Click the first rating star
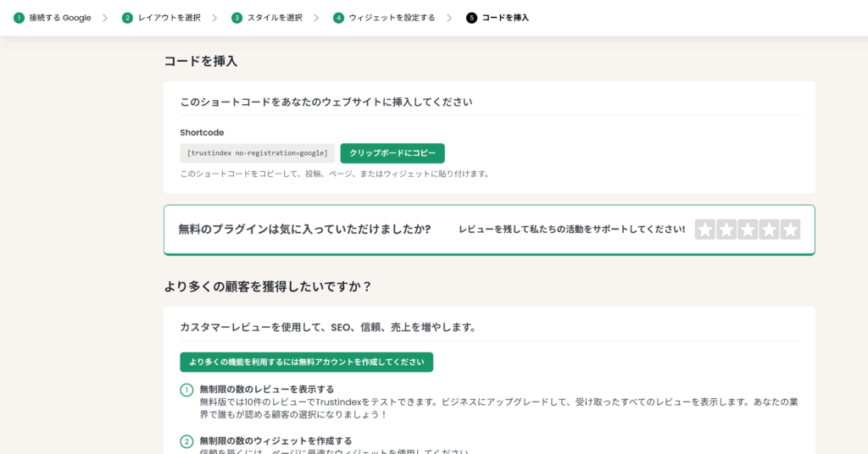Viewport: 868px width, 454px height. tap(704, 230)
